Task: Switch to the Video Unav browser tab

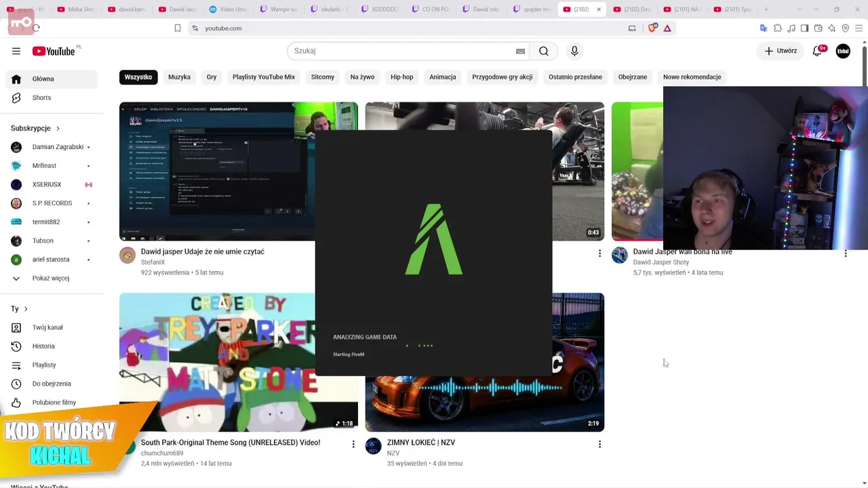Action: (228, 9)
